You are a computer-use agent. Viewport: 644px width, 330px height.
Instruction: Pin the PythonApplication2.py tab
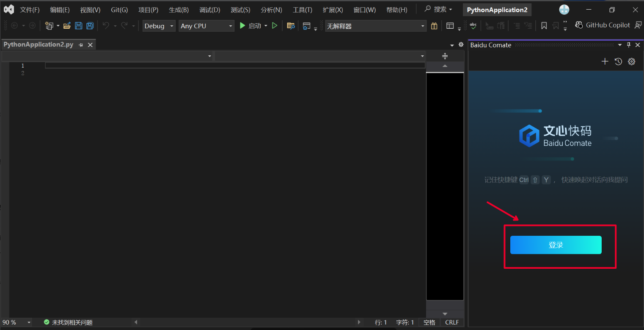coord(81,45)
